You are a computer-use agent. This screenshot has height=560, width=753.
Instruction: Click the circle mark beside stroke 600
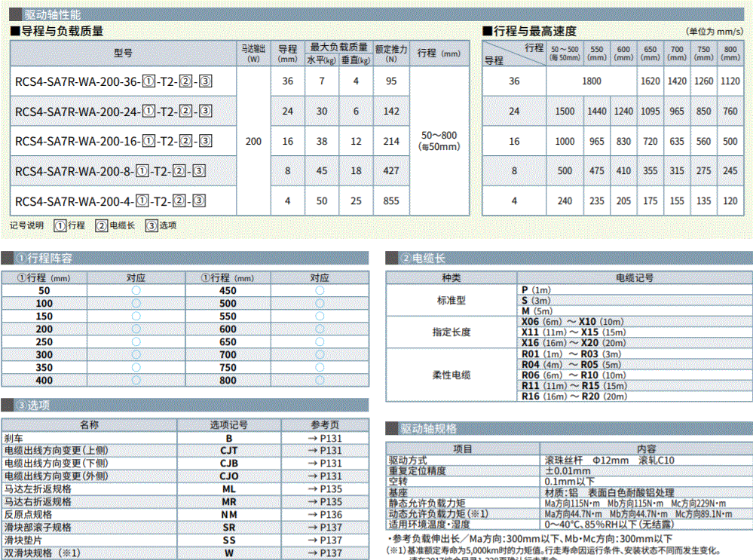tap(320, 329)
